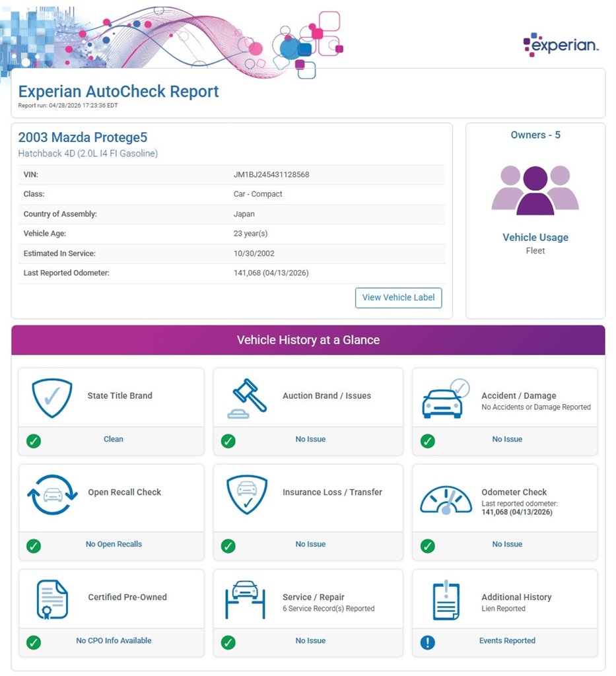Click the Vehicle History at a Glance banner
Viewport: 616px width, 676px height.
pyautogui.click(x=308, y=340)
